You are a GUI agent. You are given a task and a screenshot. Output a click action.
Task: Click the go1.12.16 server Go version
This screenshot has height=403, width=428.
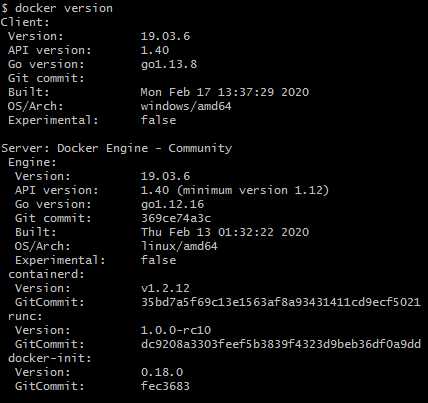(172, 204)
